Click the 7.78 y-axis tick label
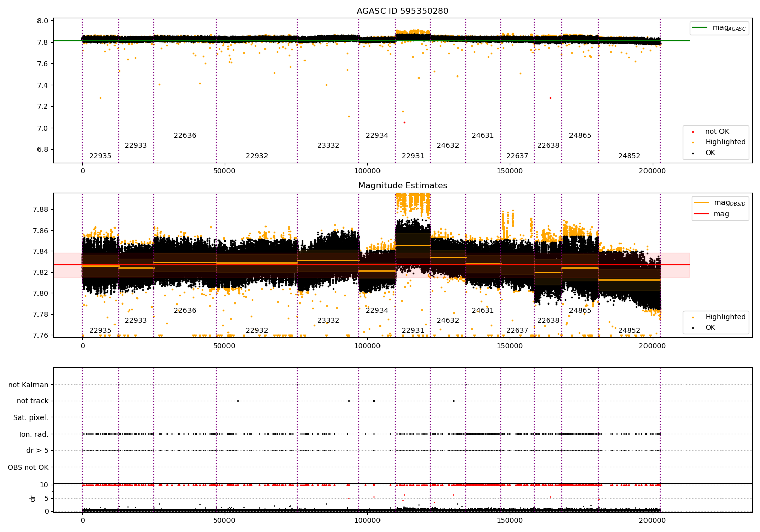The width and height of the screenshot is (760, 532). click(41, 314)
